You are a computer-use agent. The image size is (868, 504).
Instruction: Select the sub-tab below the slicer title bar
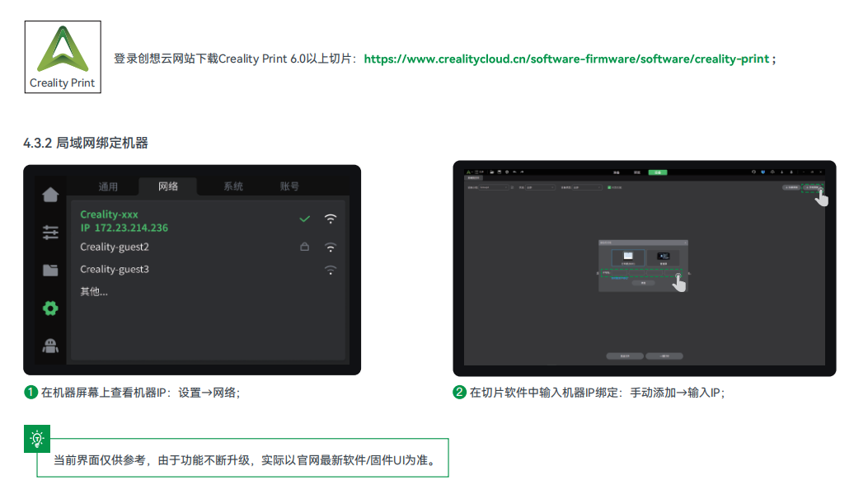(473, 178)
